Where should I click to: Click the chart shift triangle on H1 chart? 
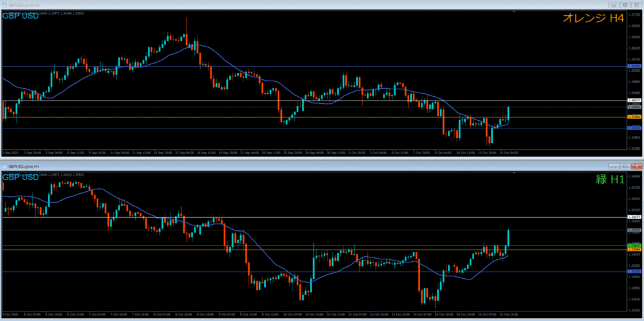click(514, 173)
